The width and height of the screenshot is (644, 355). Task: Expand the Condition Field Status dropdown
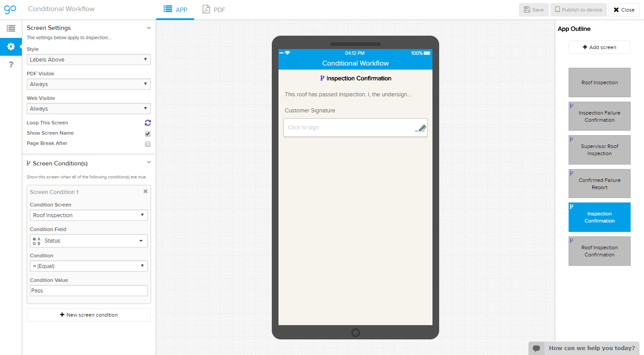[88, 241]
